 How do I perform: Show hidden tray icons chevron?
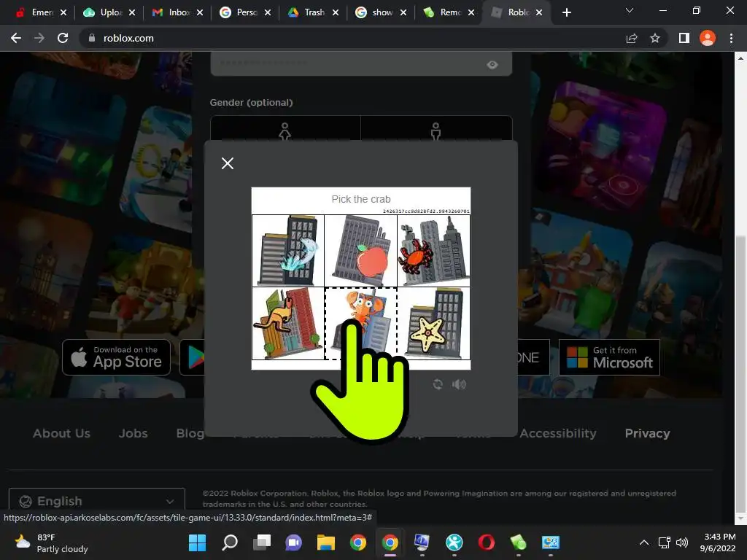pyautogui.click(x=643, y=542)
